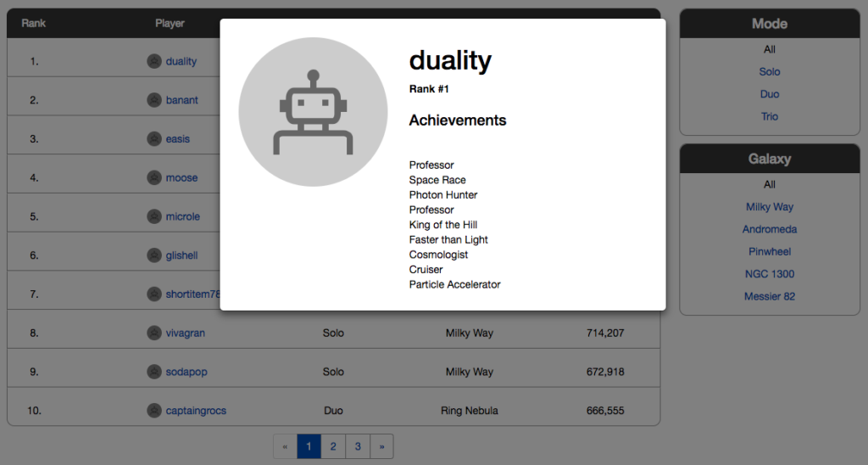
Task: Click the avatar icon next to vivagran
Action: 153,333
